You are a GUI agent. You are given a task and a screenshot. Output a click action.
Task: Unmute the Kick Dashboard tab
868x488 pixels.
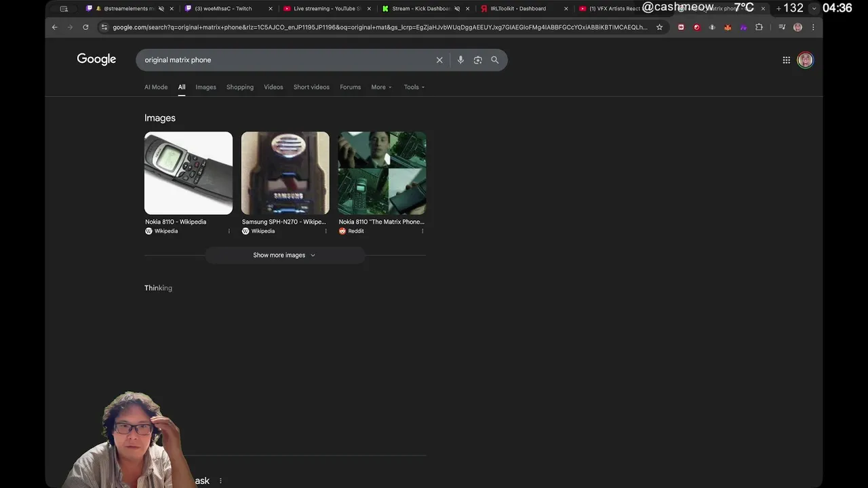[x=457, y=9]
